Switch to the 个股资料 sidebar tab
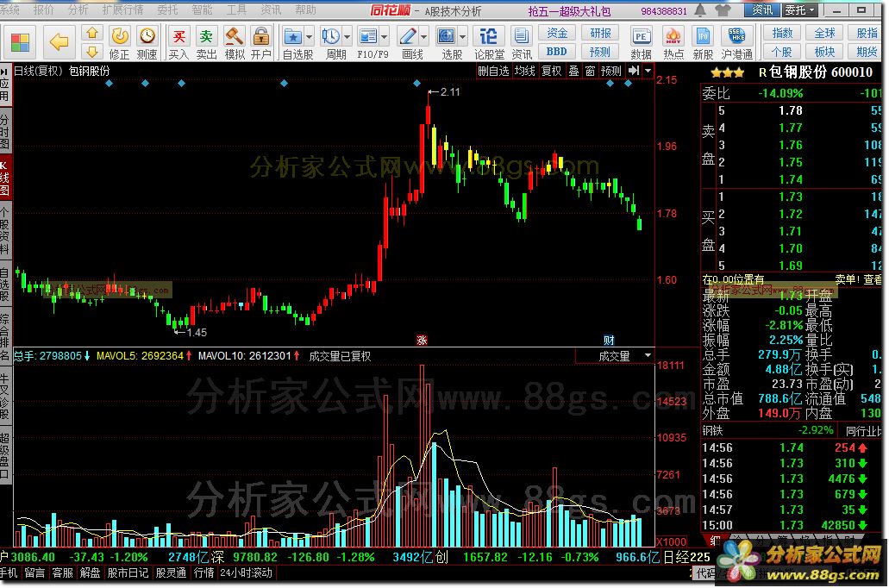 (5, 231)
